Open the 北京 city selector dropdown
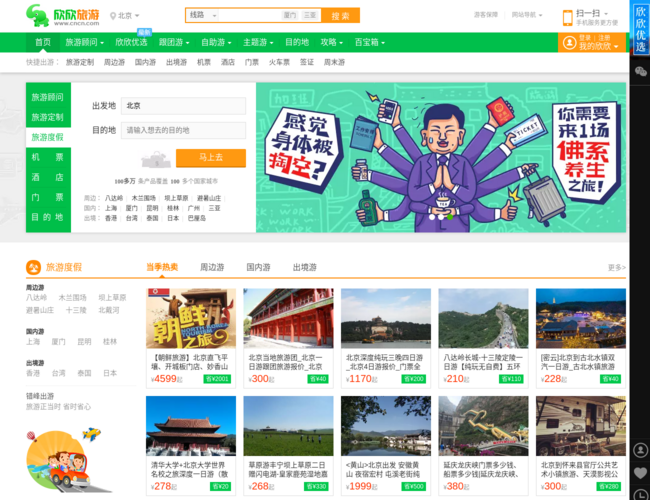This screenshot has height=500, width=650. (x=126, y=16)
